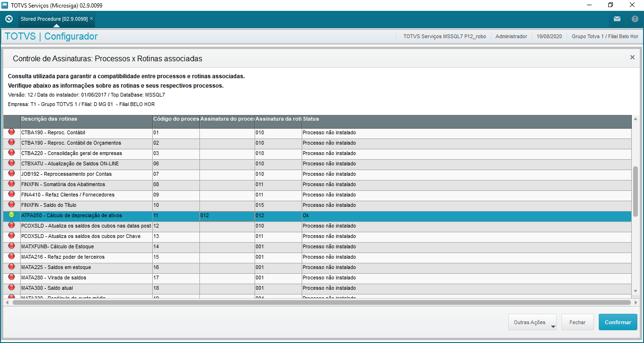Click red status icon for PCOXSLD cubos por Chave
Viewport: 644px width, 343px height.
pyautogui.click(x=12, y=236)
